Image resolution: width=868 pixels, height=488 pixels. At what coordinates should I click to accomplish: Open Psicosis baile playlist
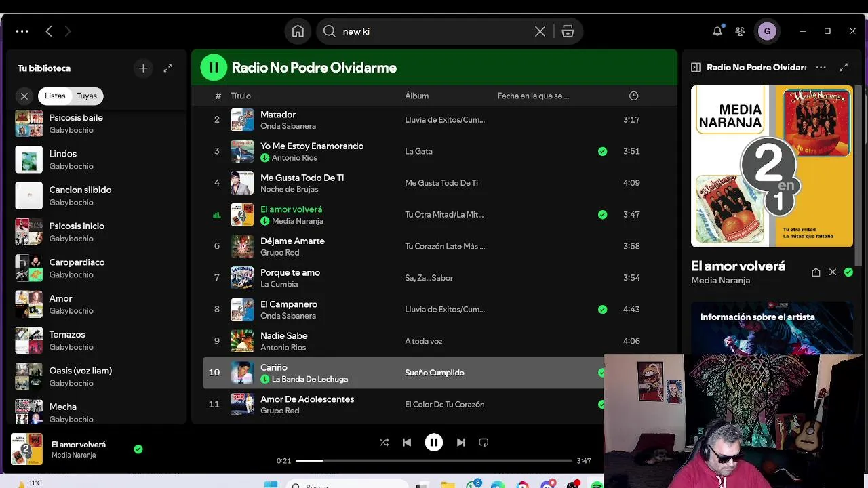(95, 123)
